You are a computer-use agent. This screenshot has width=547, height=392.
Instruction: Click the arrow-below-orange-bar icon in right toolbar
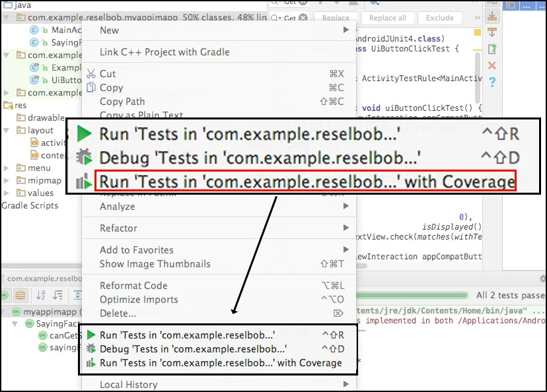point(492,32)
